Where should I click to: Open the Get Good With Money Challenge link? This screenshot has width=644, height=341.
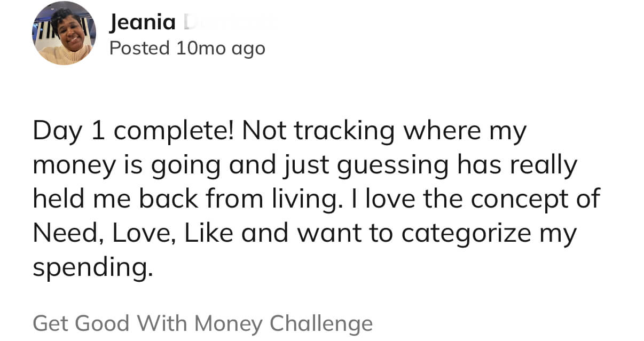pos(202,323)
